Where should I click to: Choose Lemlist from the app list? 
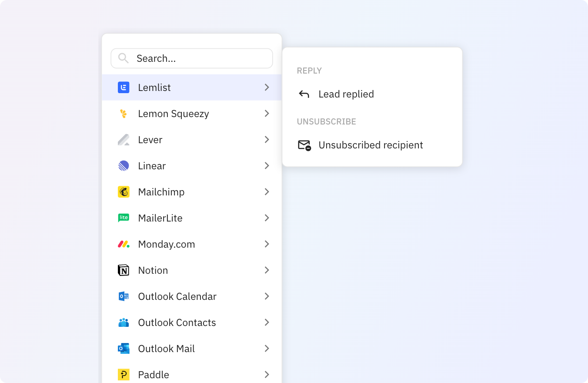coord(192,87)
